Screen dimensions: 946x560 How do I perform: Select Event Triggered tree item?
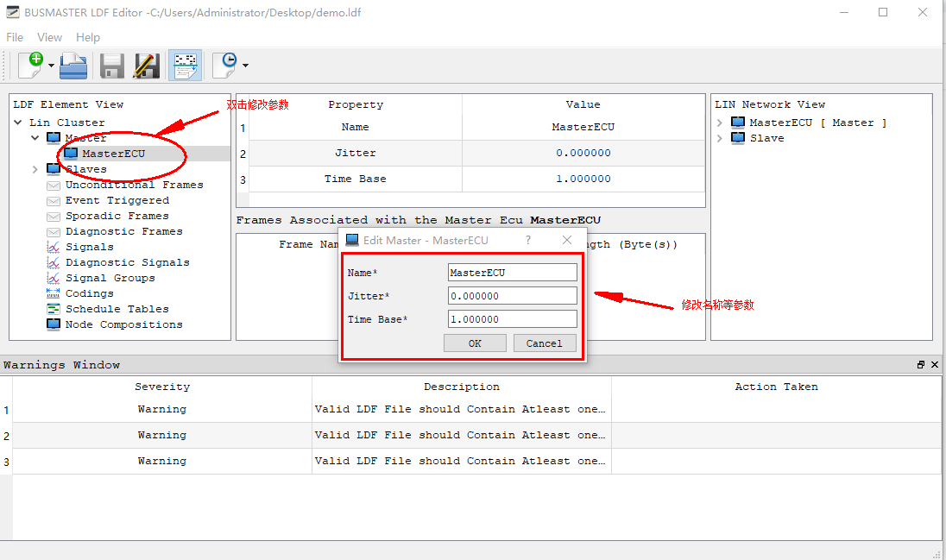pyautogui.click(x=117, y=200)
